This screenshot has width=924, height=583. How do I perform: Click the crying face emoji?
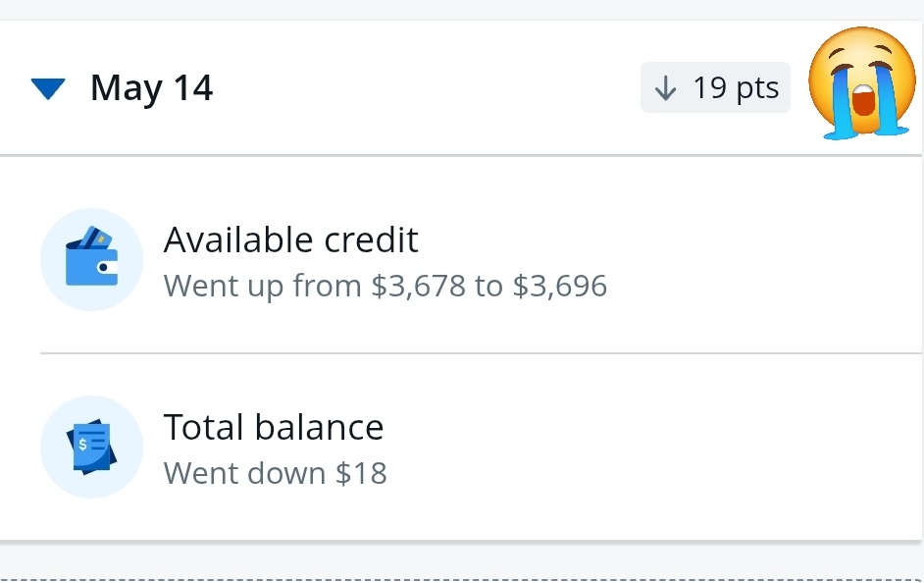[861, 82]
